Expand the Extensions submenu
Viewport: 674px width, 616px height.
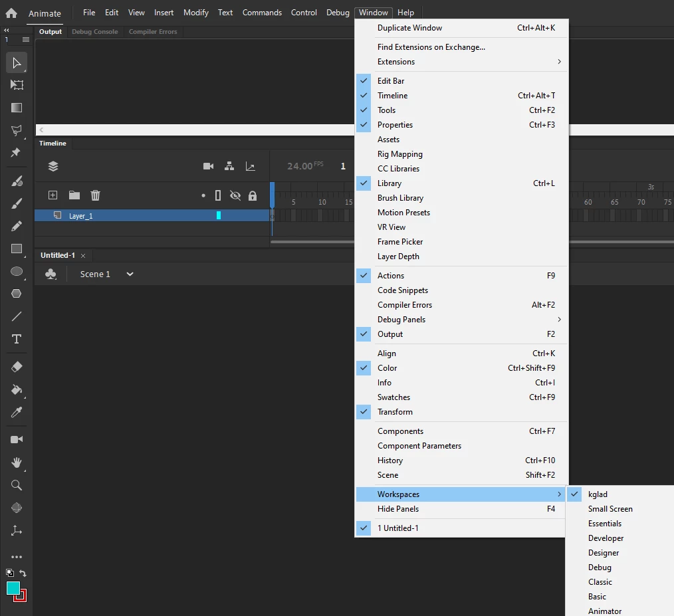[462, 62]
